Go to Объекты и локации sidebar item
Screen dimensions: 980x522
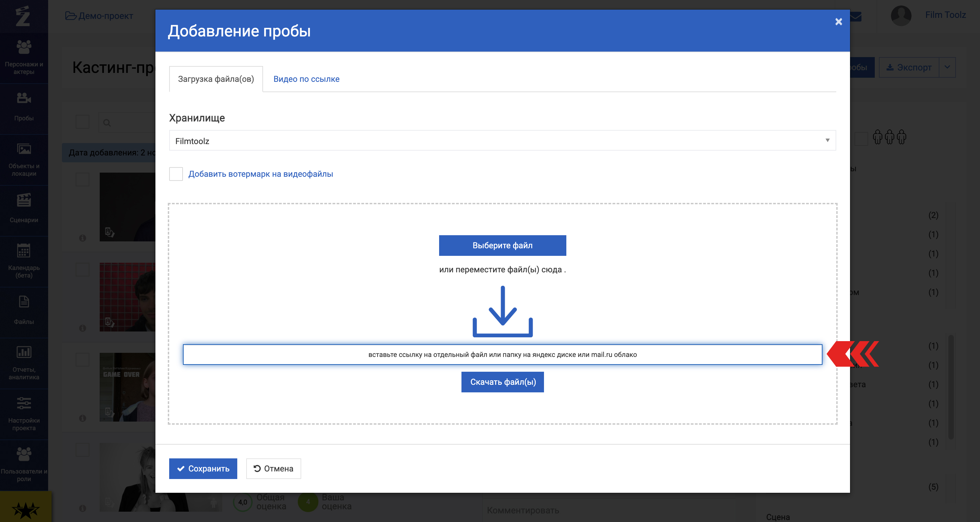pos(24,160)
